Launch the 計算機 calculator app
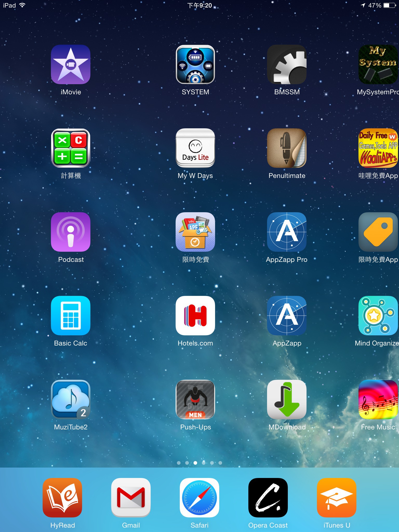The image size is (399, 532). (x=71, y=148)
